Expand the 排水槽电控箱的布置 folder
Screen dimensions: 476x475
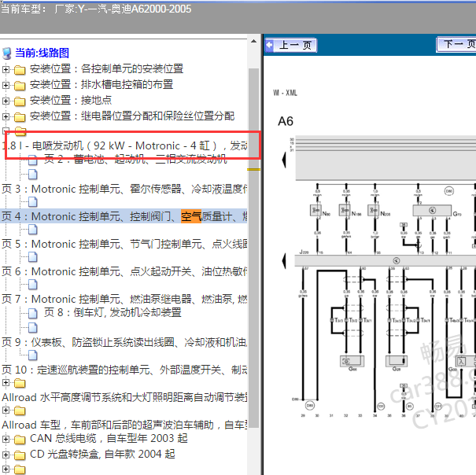pyautogui.click(x=6, y=85)
